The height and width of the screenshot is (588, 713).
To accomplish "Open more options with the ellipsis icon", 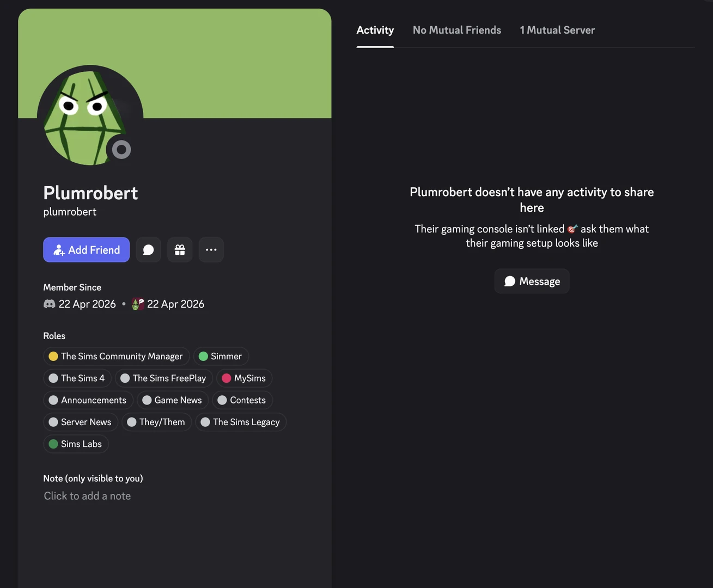I will (x=211, y=249).
